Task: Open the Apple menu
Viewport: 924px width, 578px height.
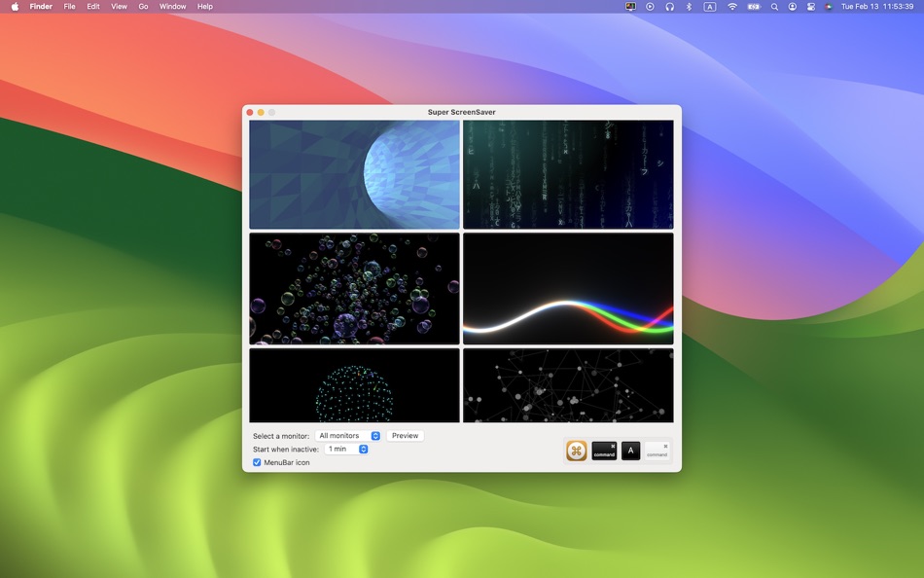Action: click(15, 7)
